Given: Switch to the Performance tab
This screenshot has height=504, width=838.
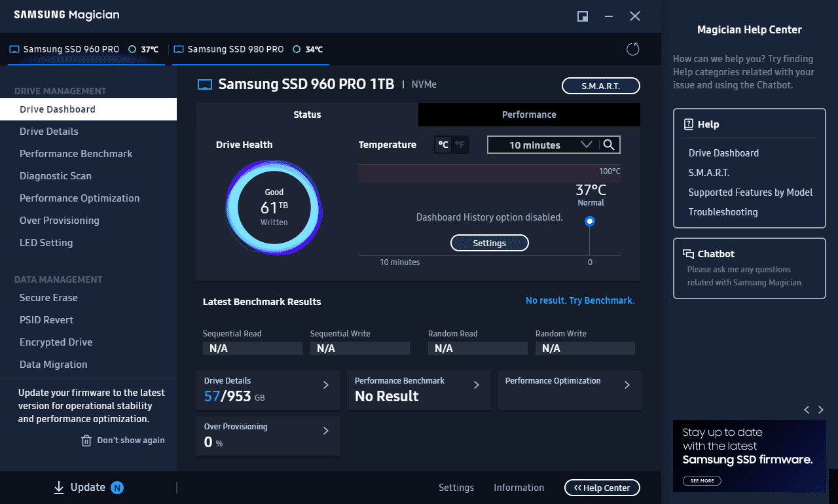Looking at the screenshot, I should pos(529,115).
